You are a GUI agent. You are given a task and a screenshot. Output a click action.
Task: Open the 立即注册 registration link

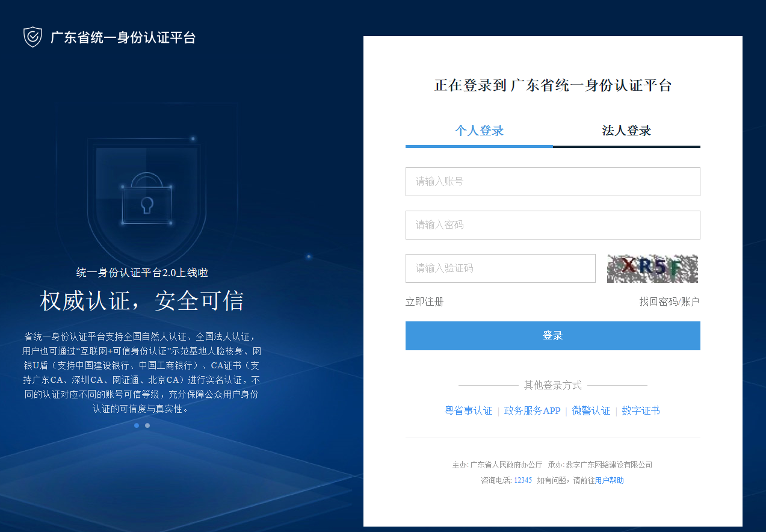[x=424, y=302]
